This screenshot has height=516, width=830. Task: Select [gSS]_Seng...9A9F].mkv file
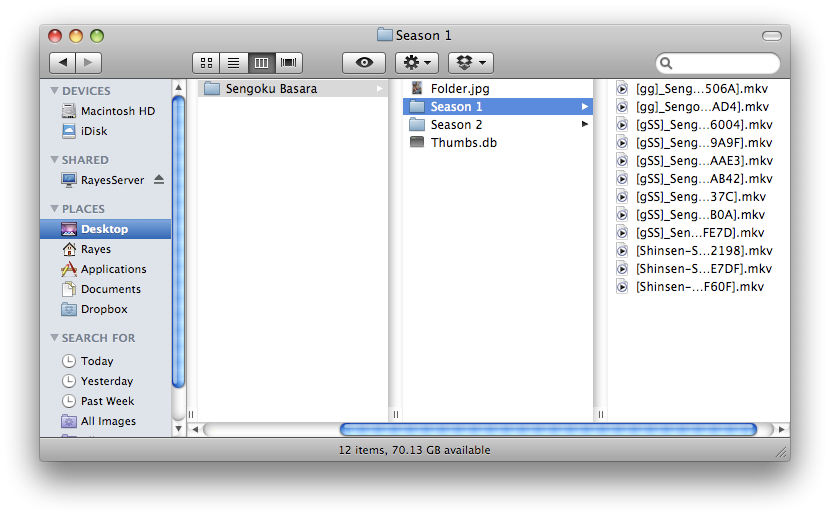[699, 142]
